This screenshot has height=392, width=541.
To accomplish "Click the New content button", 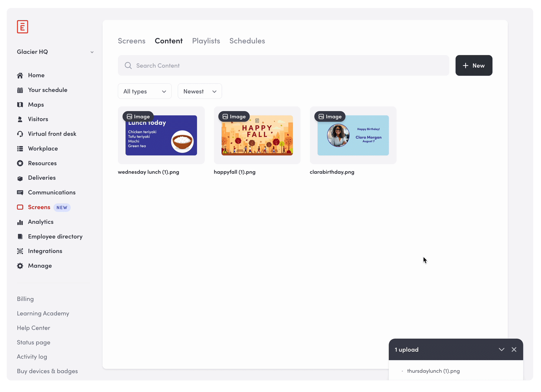I will [x=474, y=65].
